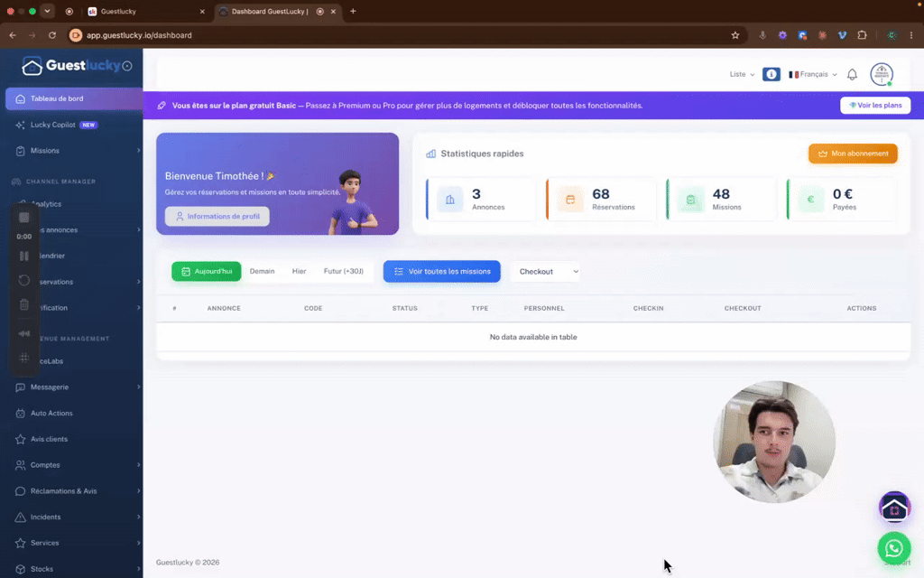Image resolution: width=924 pixels, height=578 pixels.
Task: Click the blue info icon in header
Action: [x=772, y=74]
